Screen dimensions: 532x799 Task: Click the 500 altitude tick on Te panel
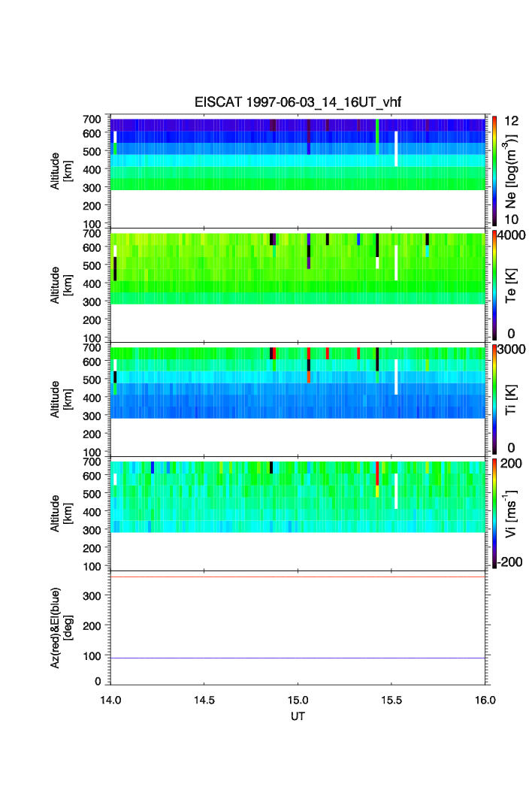(92, 265)
